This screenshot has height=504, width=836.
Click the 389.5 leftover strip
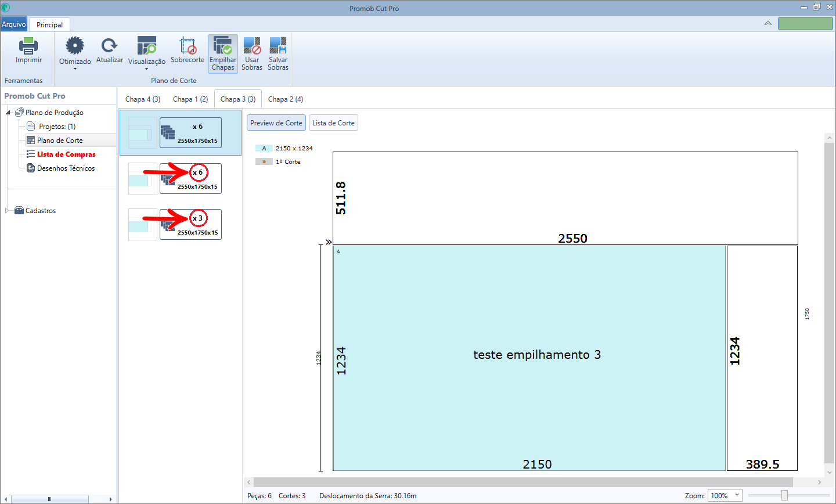[762, 358]
